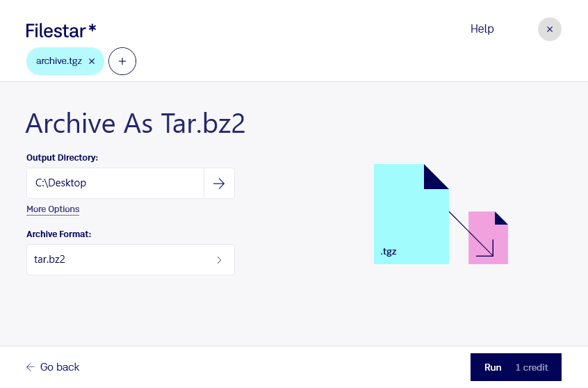Click the back arrow icon beside Go back
The image size is (588, 388).
point(31,367)
